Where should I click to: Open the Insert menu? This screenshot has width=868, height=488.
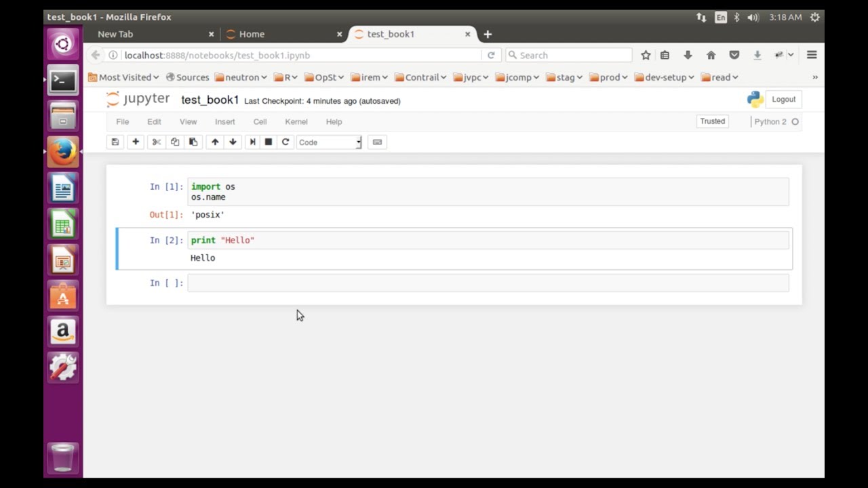tap(225, 122)
